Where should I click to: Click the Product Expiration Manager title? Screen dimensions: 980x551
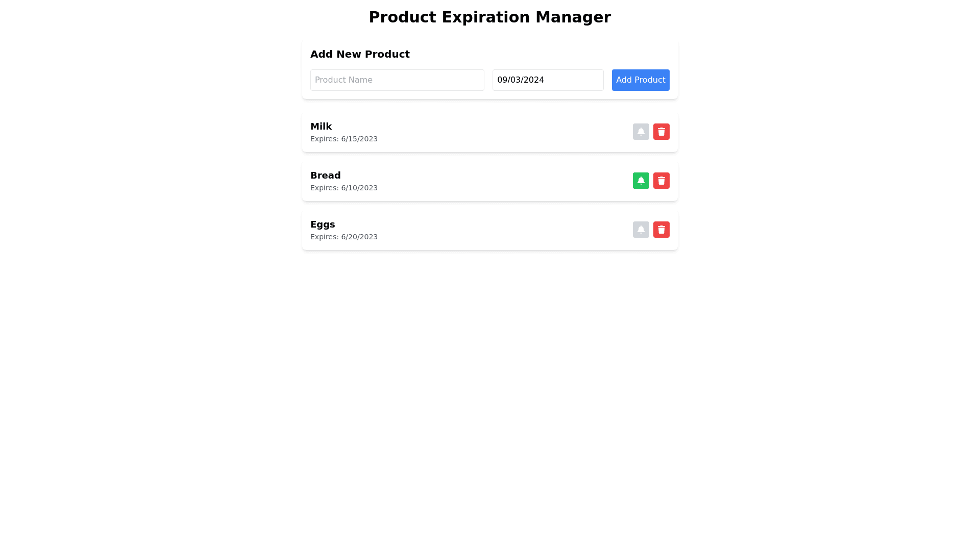pyautogui.click(x=489, y=17)
